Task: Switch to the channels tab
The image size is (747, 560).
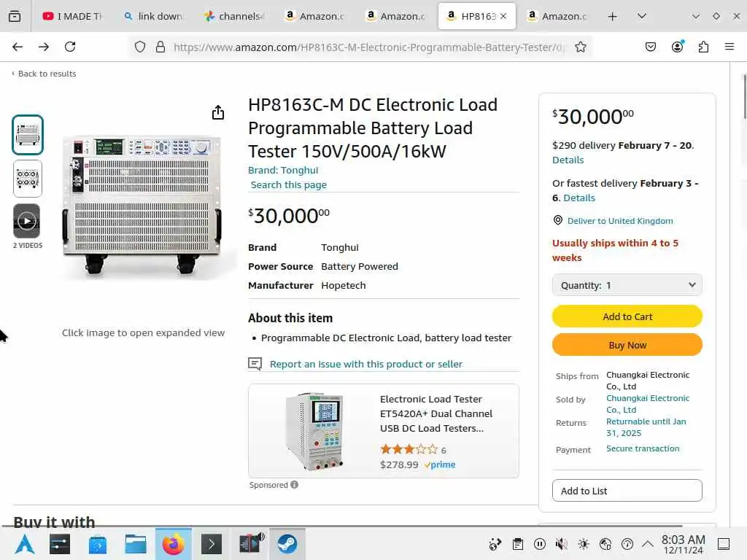Action: coord(234,16)
